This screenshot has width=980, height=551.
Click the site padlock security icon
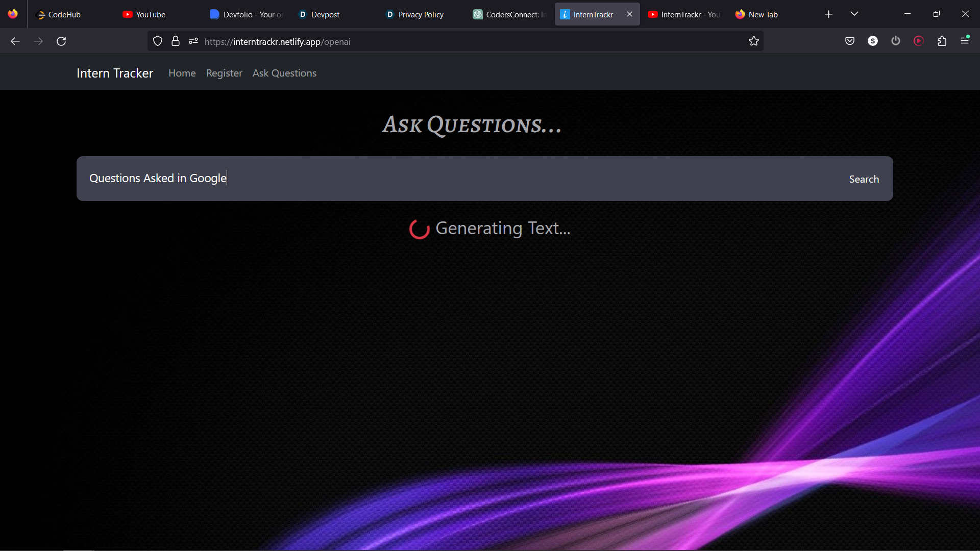pos(176,41)
